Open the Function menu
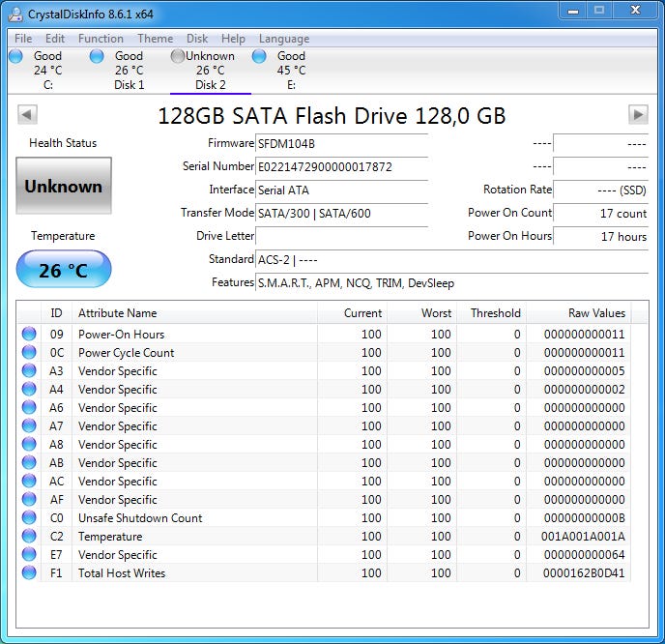Viewport: 665px width, 644px height. [x=101, y=39]
